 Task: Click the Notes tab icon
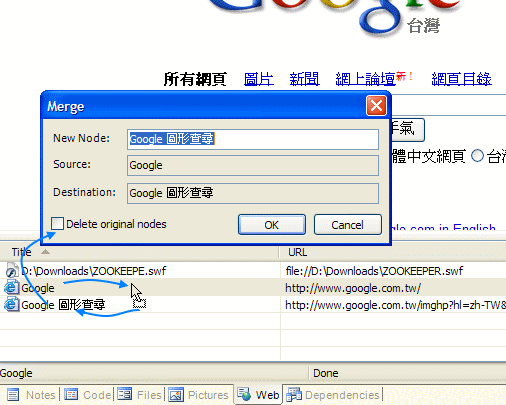[13, 395]
